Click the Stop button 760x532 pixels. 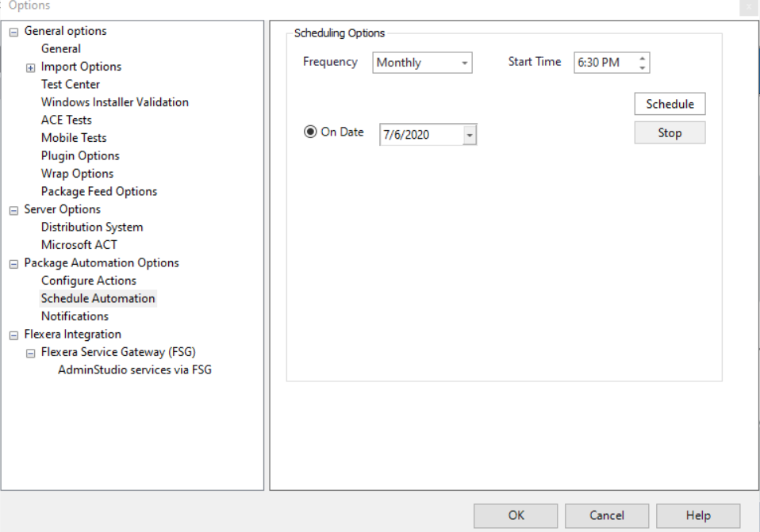click(670, 132)
